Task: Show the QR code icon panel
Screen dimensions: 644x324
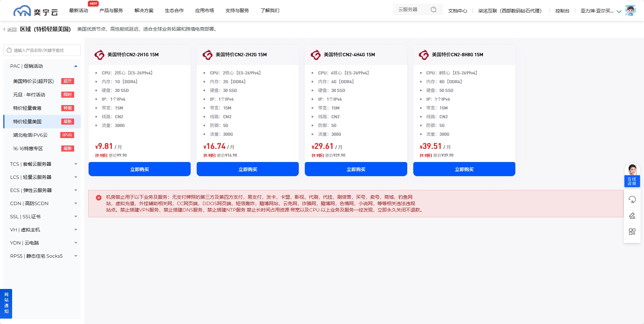Action: click(x=632, y=232)
